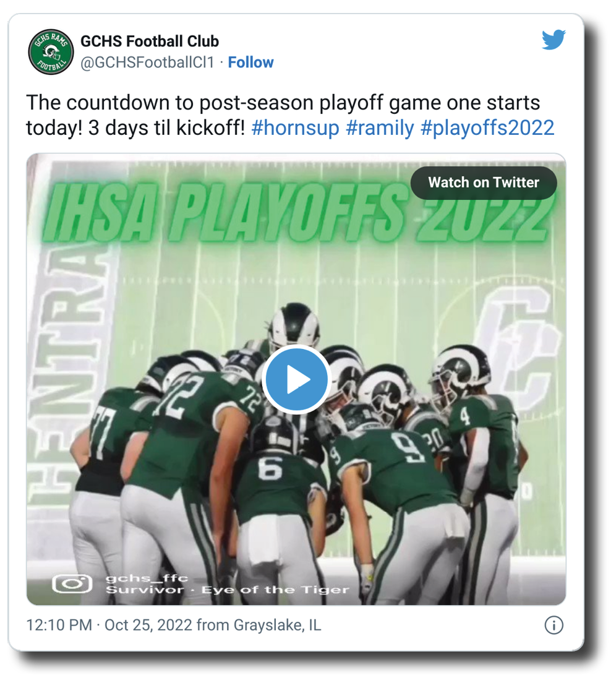Select the #ramily hashtag

point(380,128)
